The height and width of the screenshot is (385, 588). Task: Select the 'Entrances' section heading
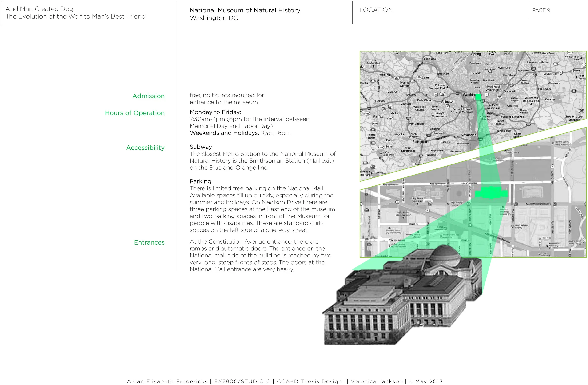click(x=149, y=242)
